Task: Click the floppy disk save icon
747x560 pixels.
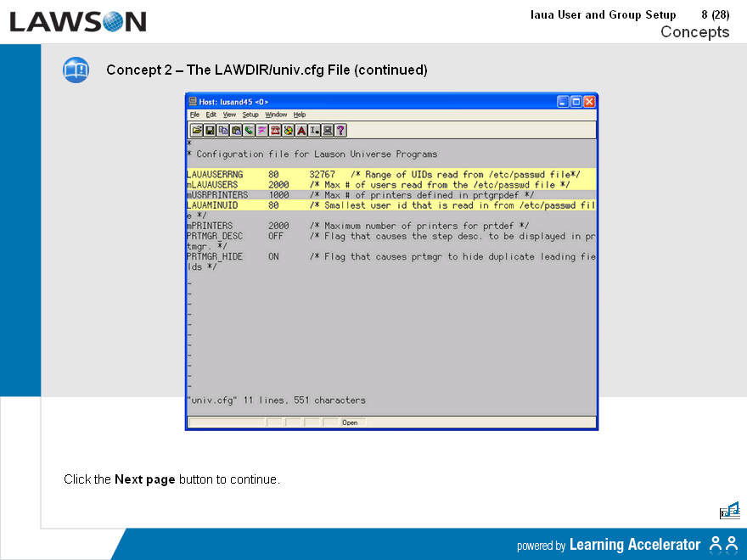Action: (x=210, y=130)
